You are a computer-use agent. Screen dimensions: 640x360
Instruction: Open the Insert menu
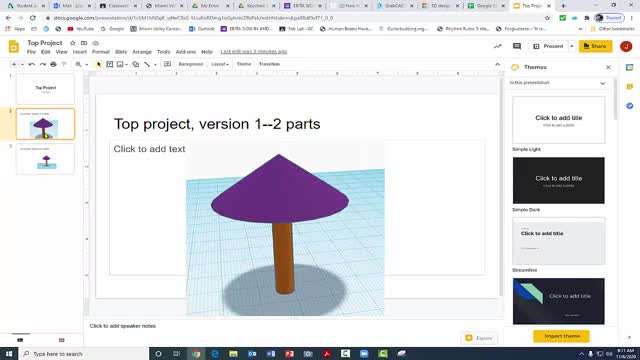pos(80,52)
